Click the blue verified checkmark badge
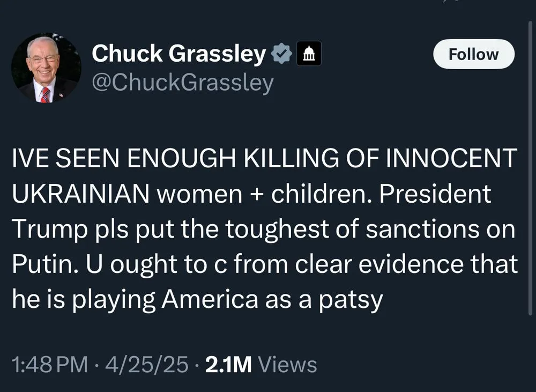 point(282,54)
